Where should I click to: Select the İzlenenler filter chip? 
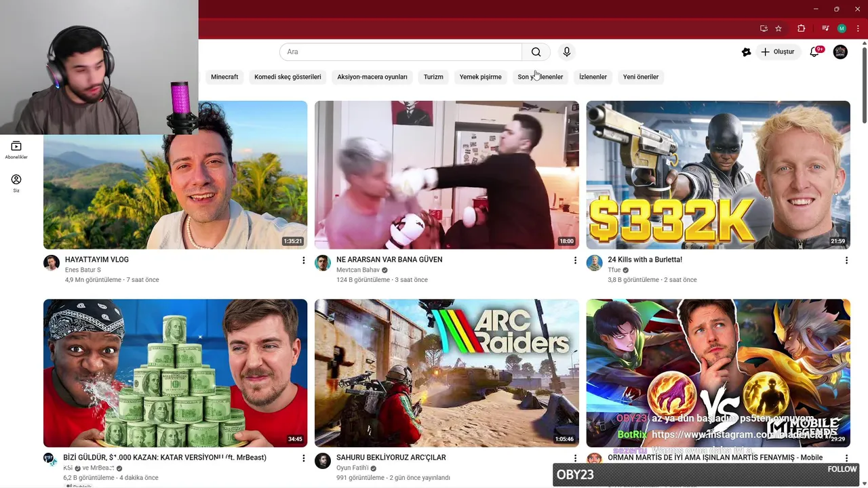pyautogui.click(x=593, y=77)
